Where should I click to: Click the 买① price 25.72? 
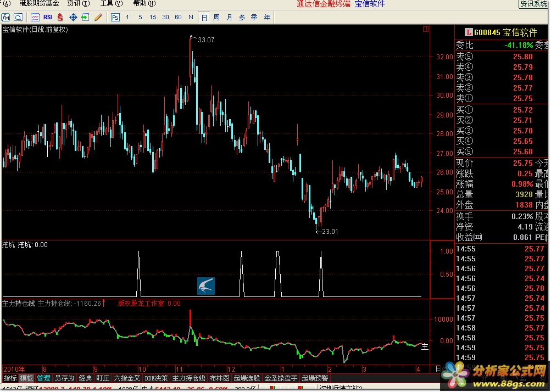tap(522, 110)
